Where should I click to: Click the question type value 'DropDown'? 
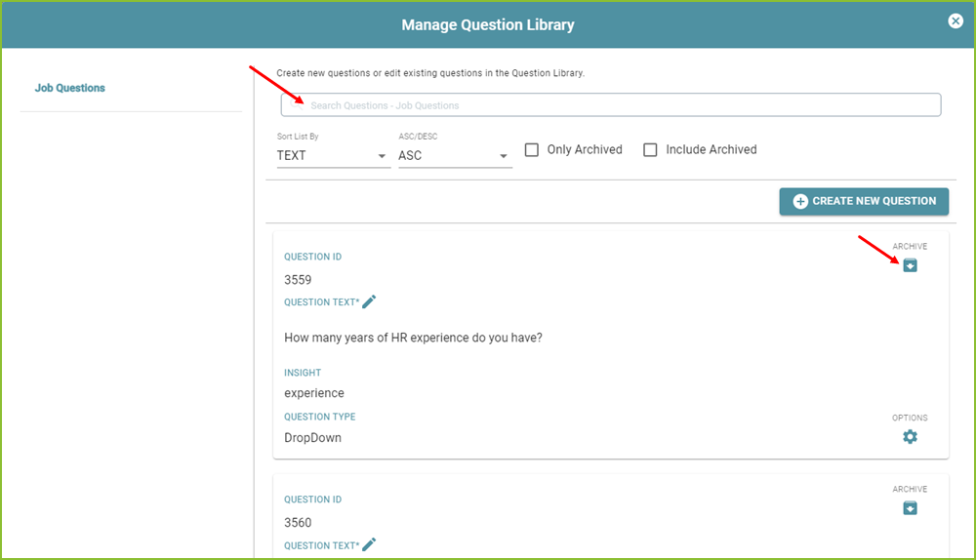click(x=312, y=437)
